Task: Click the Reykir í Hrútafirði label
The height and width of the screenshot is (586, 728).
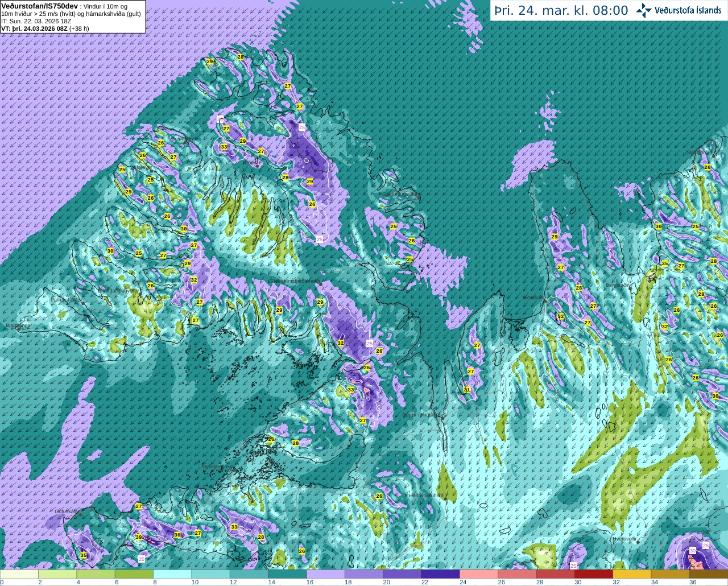Action: pyautogui.click(x=421, y=415)
